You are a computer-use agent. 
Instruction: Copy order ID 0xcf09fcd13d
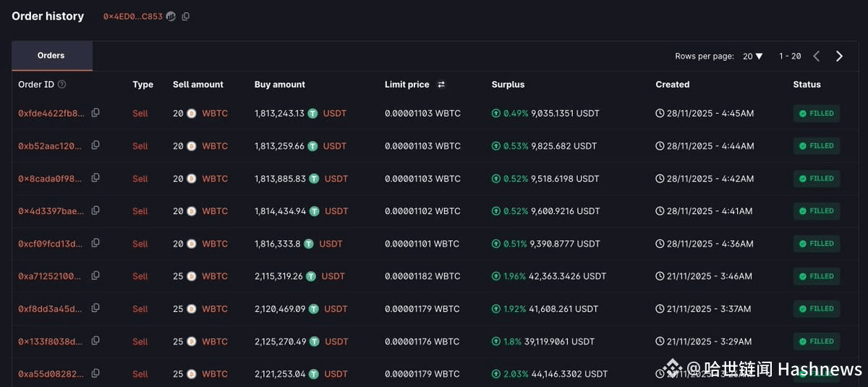click(95, 243)
